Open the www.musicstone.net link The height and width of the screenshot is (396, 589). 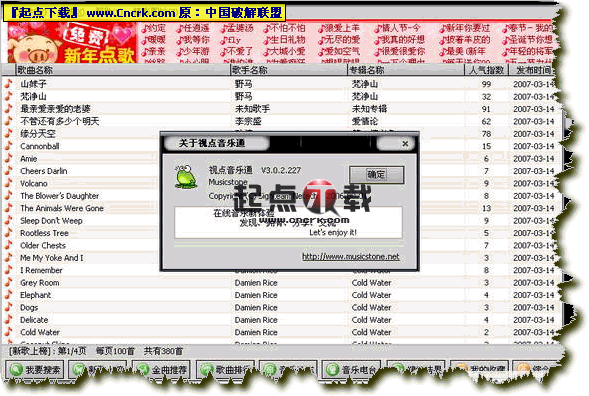pyautogui.click(x=350, y=257)
